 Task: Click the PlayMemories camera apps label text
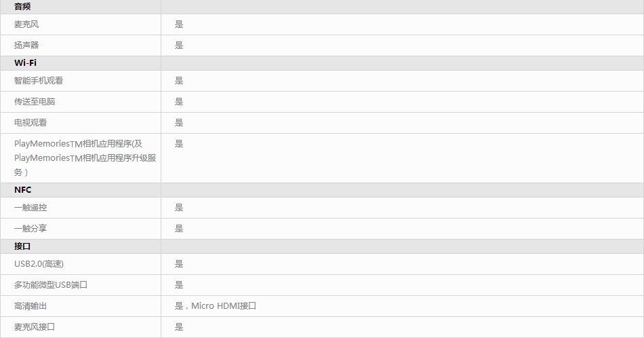(x=85, y=157)
